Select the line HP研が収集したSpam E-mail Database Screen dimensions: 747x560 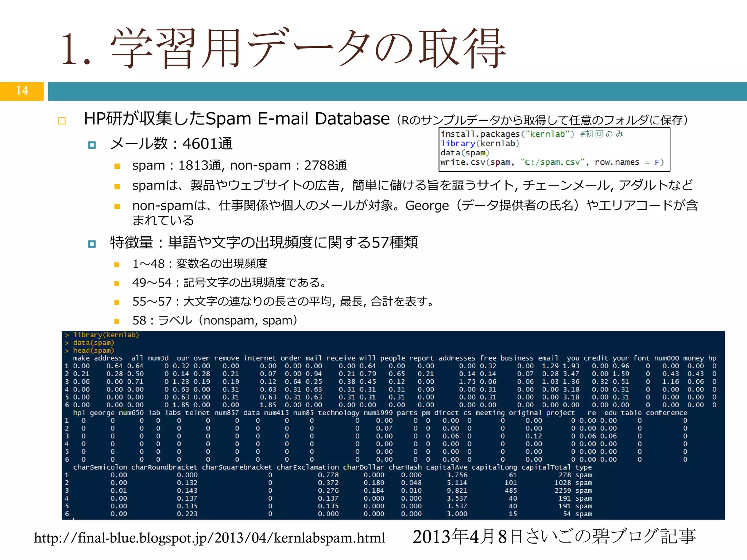(237, 119)
